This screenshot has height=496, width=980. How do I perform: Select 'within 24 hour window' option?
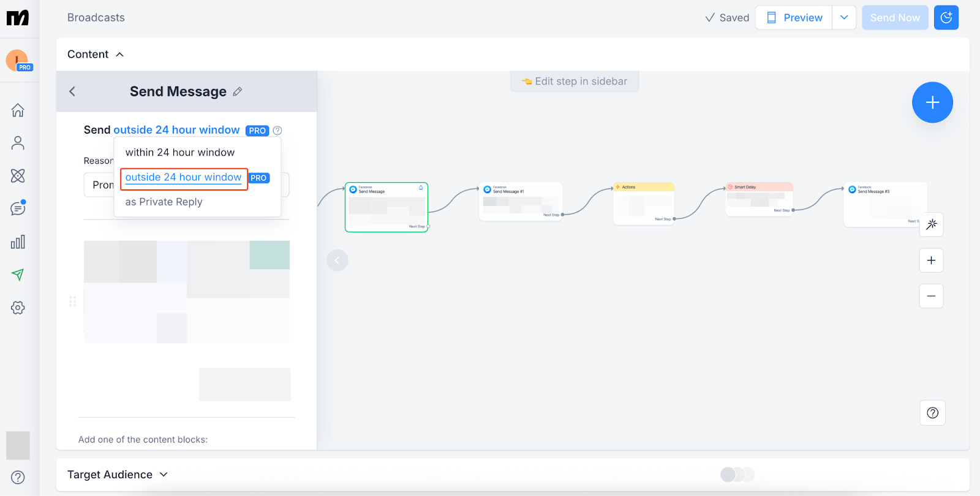point(180,153)
